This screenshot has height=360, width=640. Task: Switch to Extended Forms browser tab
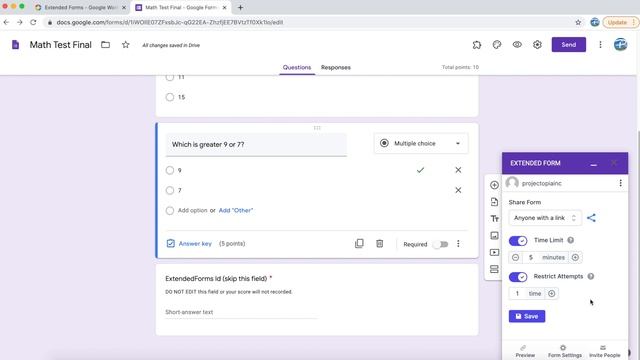pos(80,7)
